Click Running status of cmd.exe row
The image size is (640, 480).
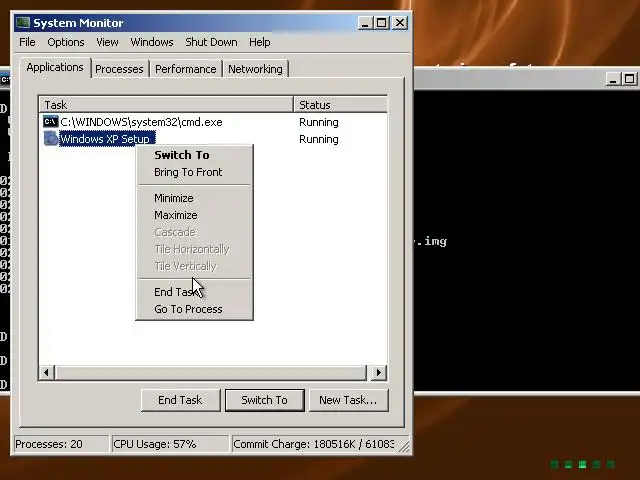319,122
